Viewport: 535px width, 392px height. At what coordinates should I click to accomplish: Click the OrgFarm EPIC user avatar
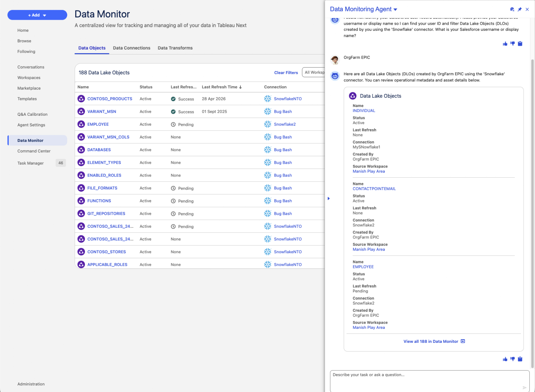[x=335, y=60]
